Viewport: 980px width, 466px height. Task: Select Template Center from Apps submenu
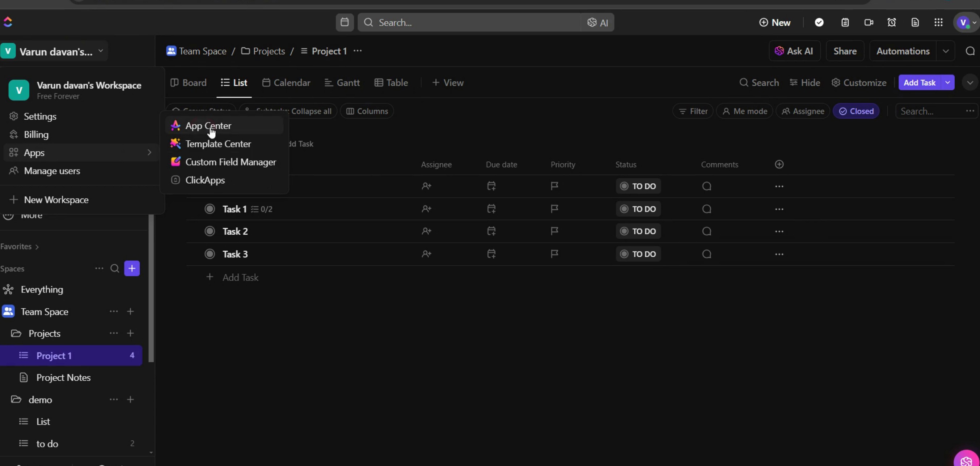tap(218, 144)
